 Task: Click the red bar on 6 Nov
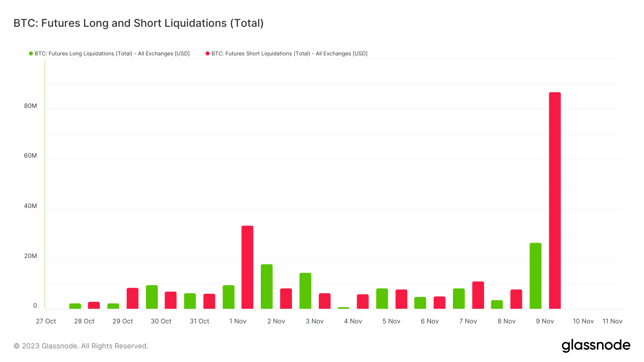[439, 303]
